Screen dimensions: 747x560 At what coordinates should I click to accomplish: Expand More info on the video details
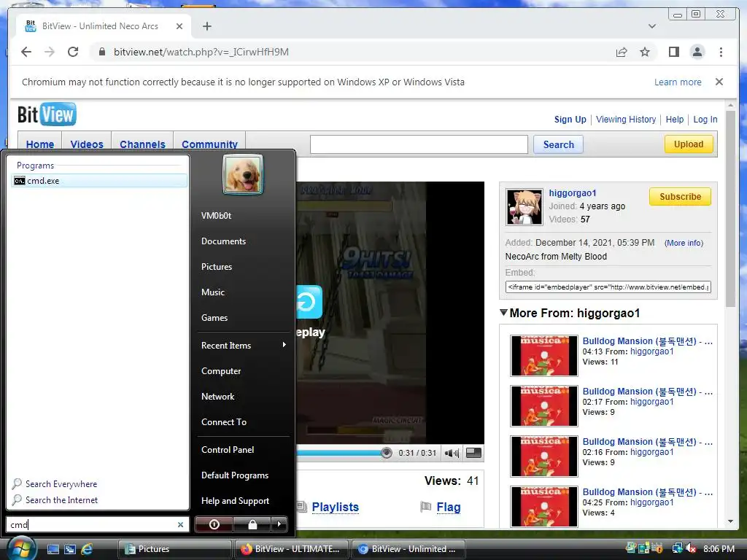[x=684, y=243]
